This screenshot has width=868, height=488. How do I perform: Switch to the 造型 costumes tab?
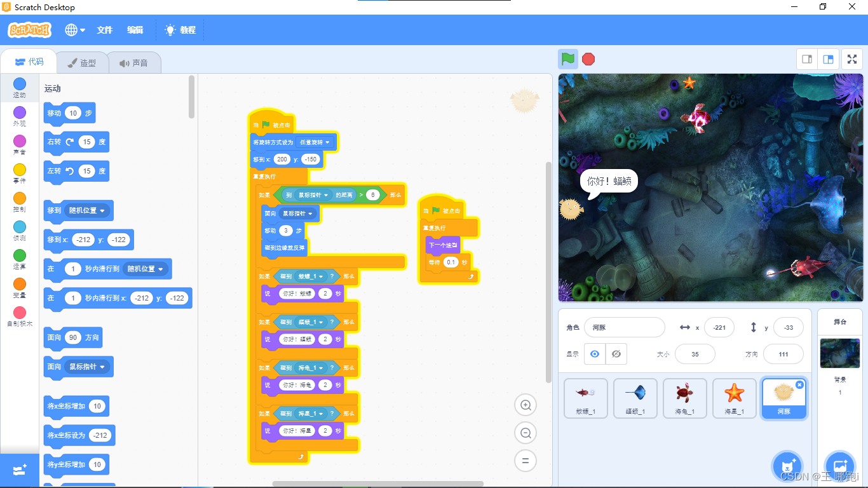82,63
